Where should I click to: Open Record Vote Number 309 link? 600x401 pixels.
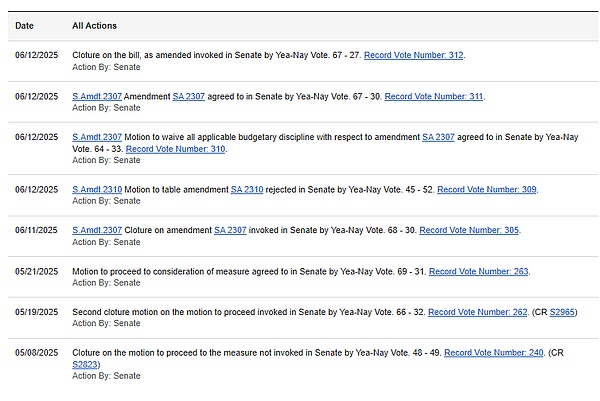pyautogui.click(x=487, y=189)
